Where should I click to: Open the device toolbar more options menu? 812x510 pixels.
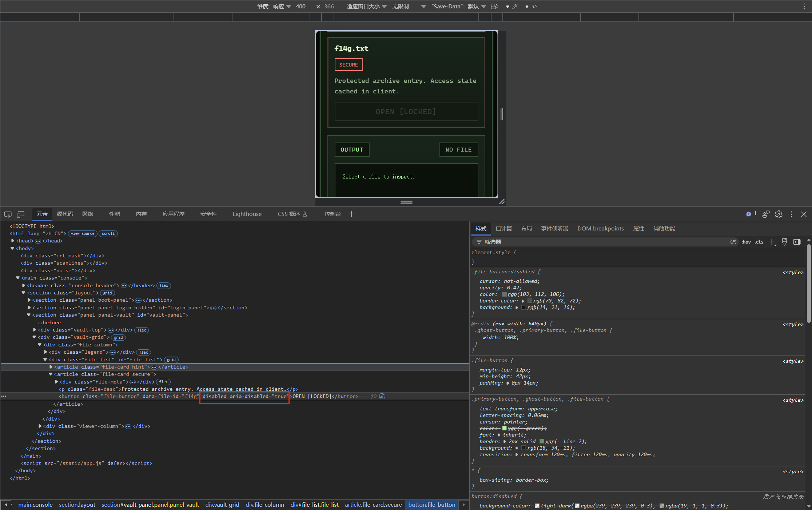[x=804, y=6]
